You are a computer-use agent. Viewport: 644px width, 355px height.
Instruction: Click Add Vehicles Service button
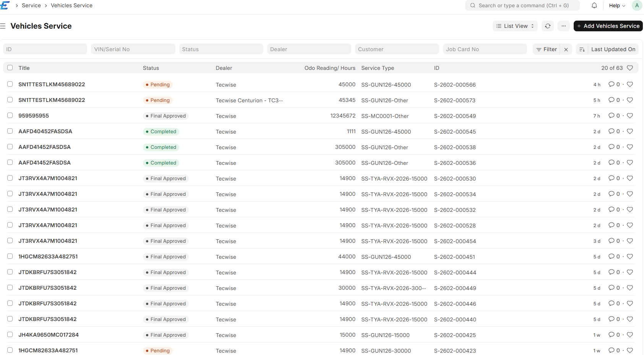coord(608,26)
